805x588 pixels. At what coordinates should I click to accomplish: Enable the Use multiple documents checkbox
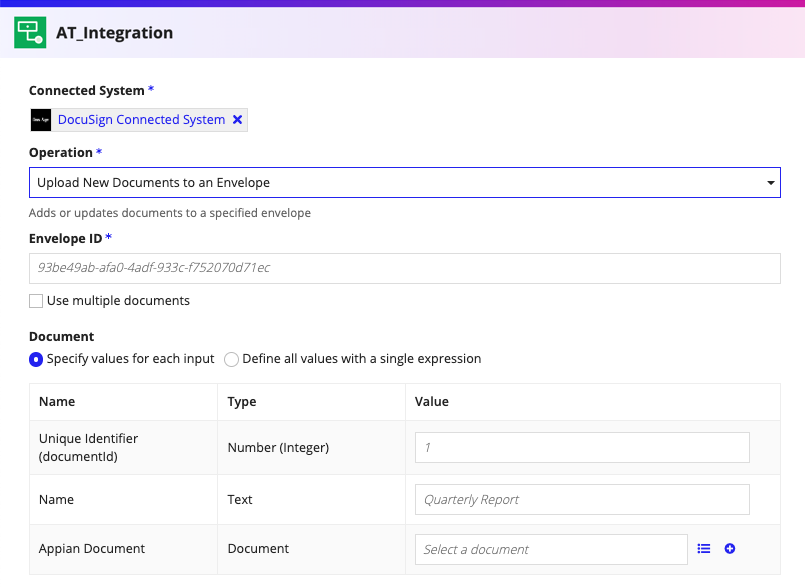coord(37,301)
